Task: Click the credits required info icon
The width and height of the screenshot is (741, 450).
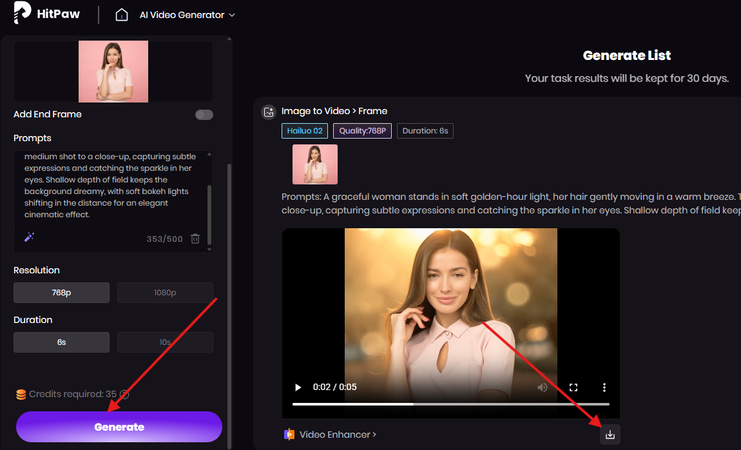Action: pyautogui.click(x=125, y=395)
